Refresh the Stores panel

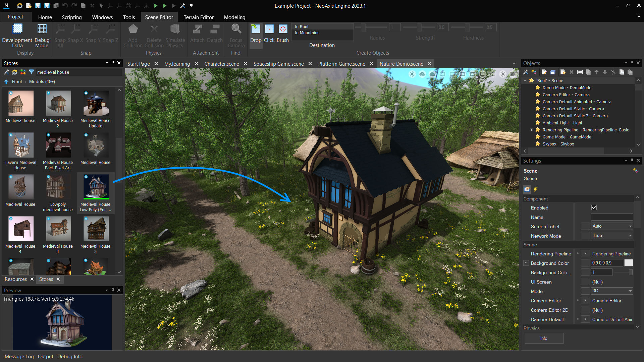pos(15,72)
